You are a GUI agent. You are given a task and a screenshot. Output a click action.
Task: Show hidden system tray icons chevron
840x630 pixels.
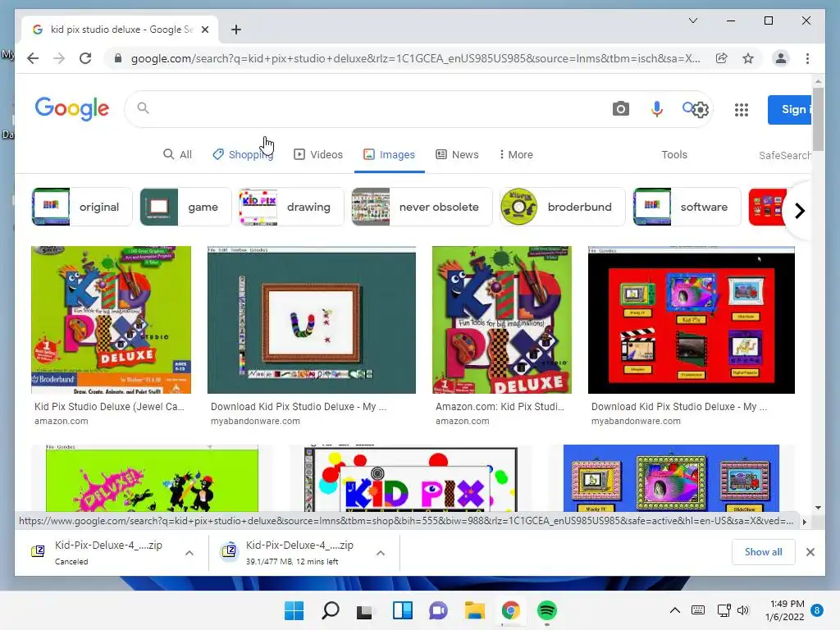click(x=675, y=610)
